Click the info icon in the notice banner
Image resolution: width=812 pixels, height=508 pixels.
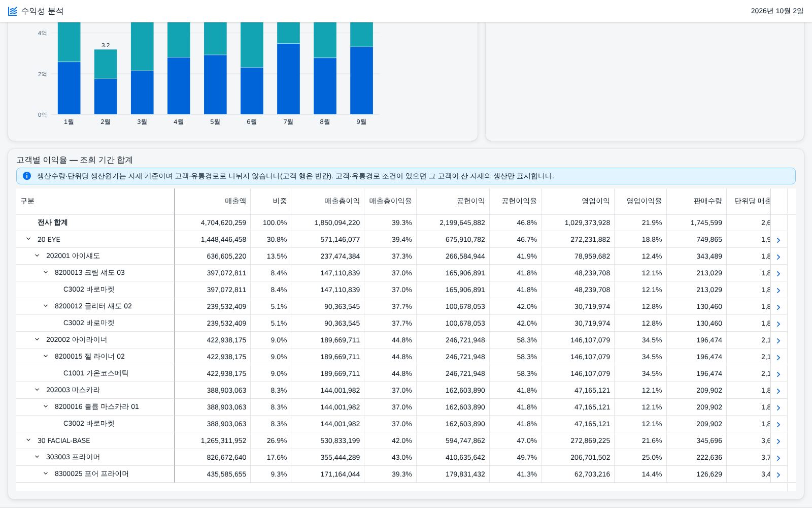coord(27,176)
